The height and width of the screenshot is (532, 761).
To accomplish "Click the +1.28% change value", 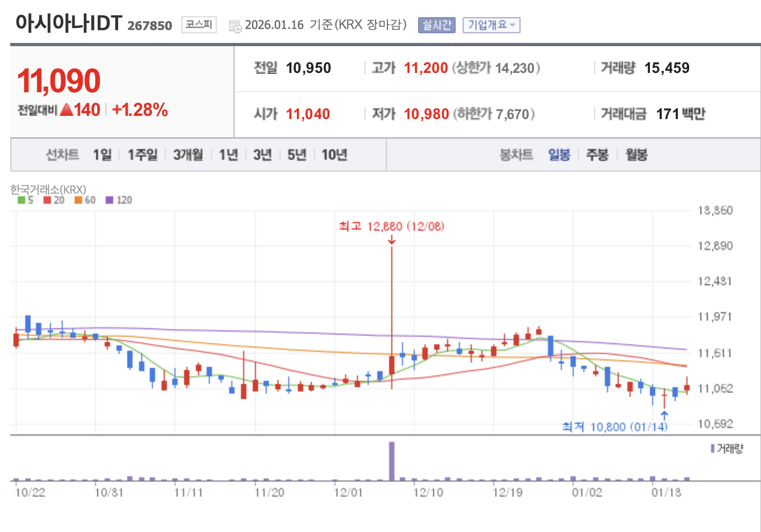I will [140, 110].
